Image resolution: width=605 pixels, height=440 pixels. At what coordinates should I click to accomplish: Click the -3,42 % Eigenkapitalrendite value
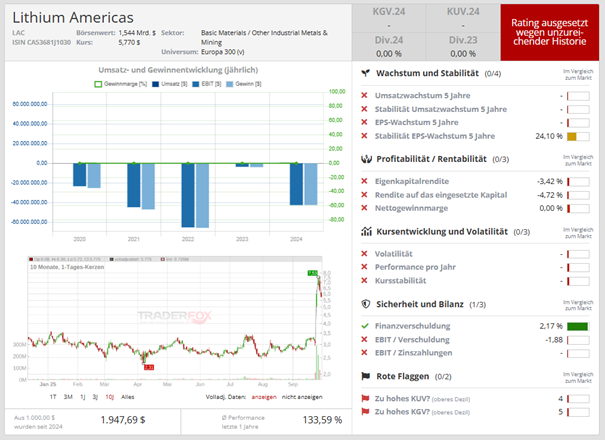coord(550,181)
